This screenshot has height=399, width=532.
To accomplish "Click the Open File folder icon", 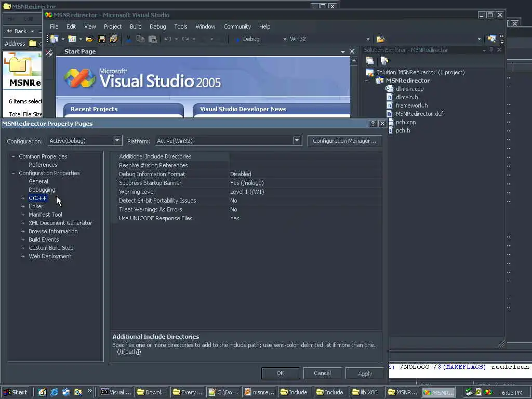I will point(89,39).
